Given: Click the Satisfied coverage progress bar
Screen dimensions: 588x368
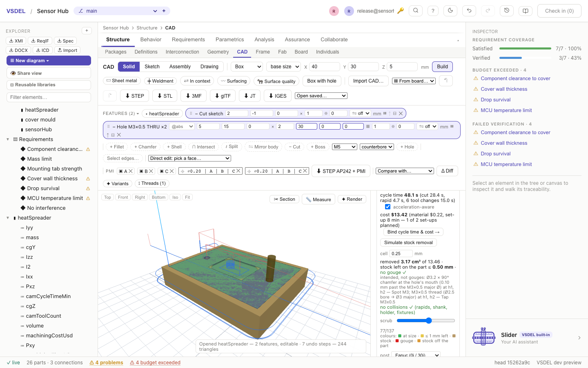Looking at the screenshot, I should 525,49.
